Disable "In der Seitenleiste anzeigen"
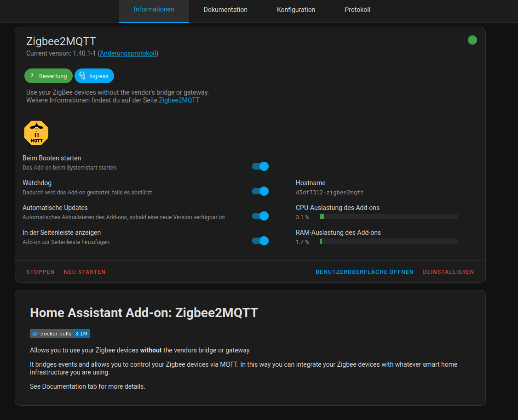The height and width of the screenshot is (420, 518). click(x=260, y=241)
